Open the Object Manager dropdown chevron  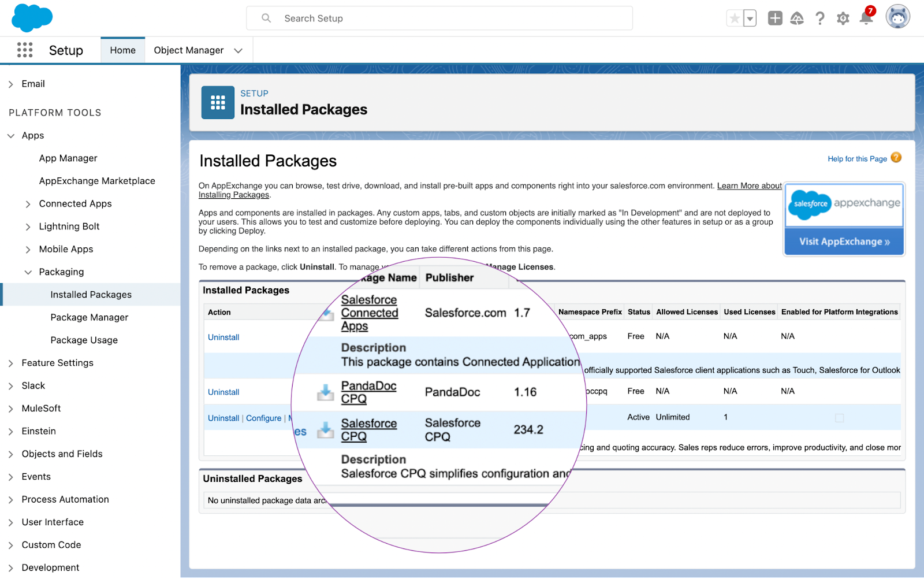pos(238,51)
